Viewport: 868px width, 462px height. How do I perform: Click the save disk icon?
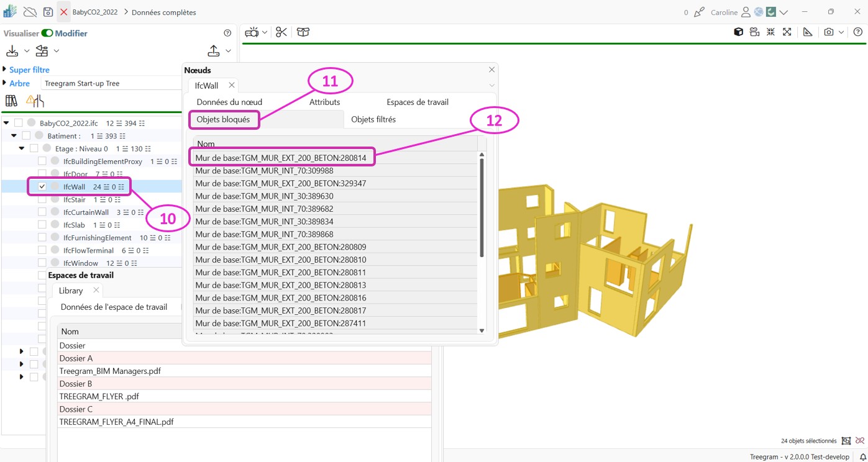click(x=48, y=12)
